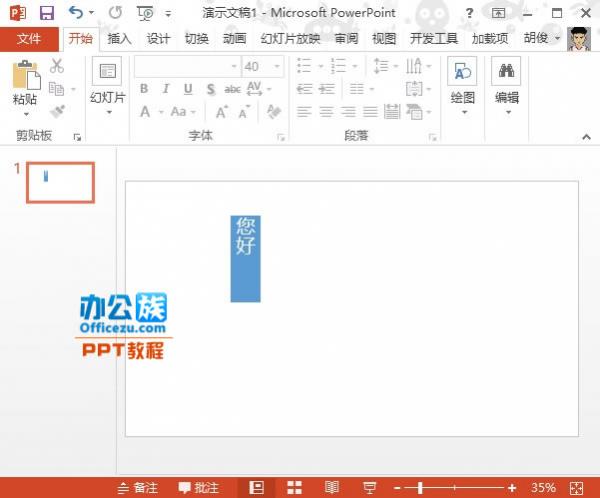Toggle Bold formatting
This screenshot has width=600, height=498.
[144, 89]
